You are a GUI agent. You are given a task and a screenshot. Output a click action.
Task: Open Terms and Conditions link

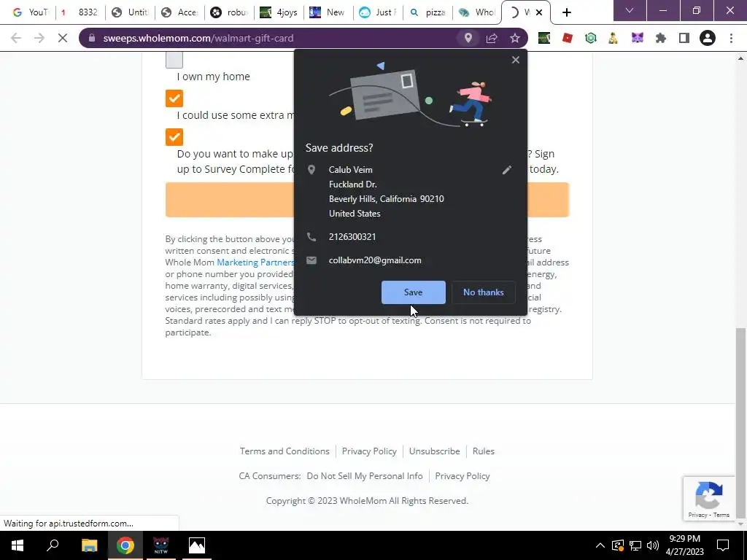(x=285, y=451)
